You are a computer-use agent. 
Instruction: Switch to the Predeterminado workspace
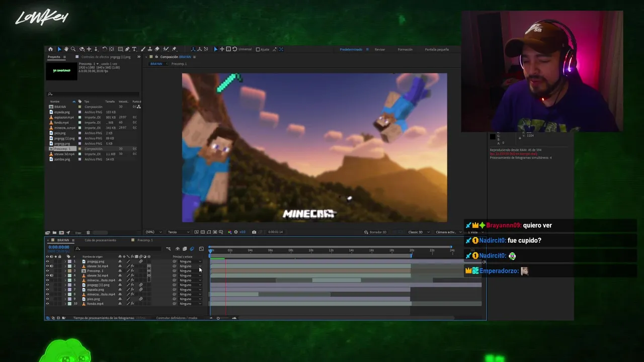[351, 49]
